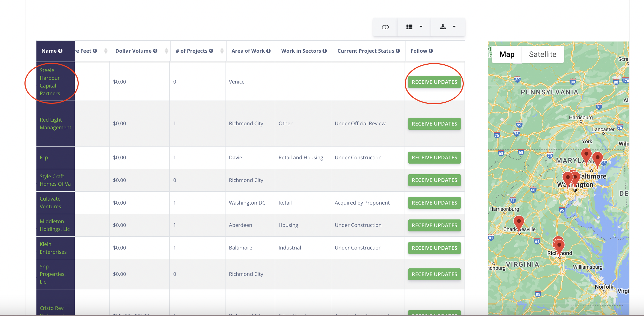Click info icon next to Area of Work
The width and height of the screenshot is (644, 316).
pyautogui.click(x=268, y=51)
